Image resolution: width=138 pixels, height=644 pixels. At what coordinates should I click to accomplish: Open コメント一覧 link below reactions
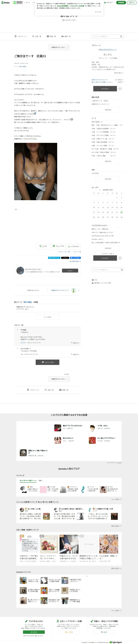[x=77, y=252]
